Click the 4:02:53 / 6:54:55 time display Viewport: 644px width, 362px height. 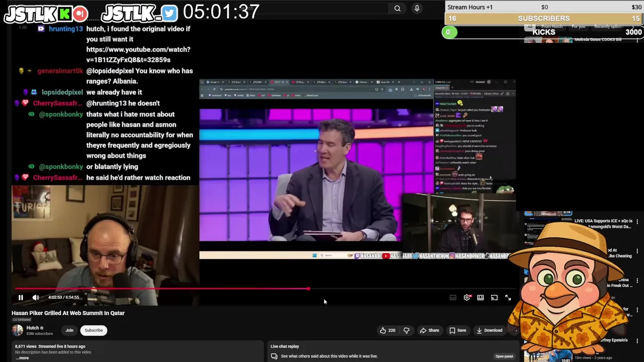63,297
